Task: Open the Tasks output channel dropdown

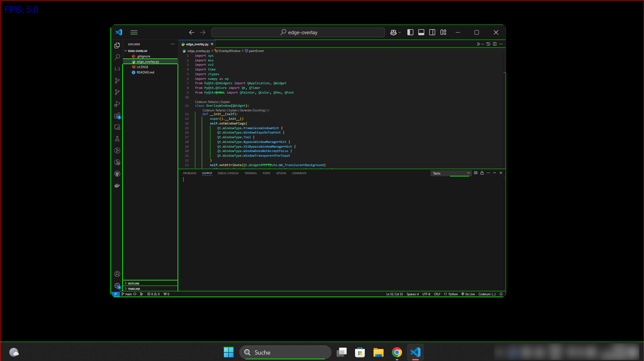Action: 451,173
